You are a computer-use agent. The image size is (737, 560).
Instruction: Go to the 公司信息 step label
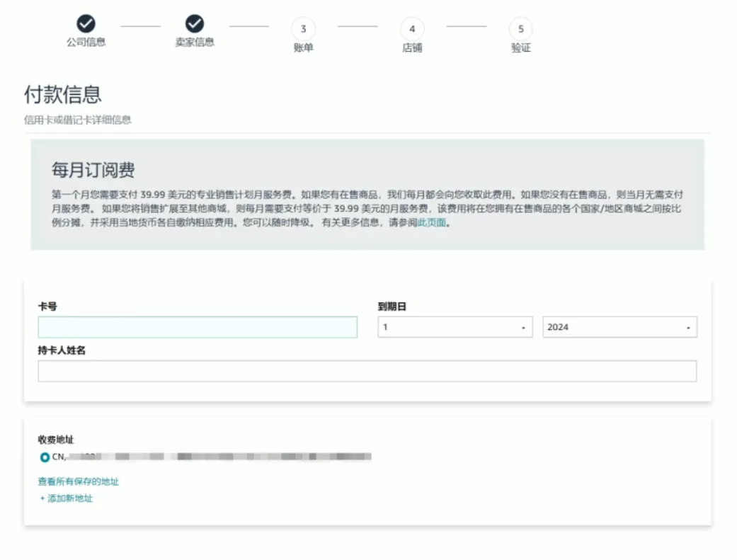point(86,42)
